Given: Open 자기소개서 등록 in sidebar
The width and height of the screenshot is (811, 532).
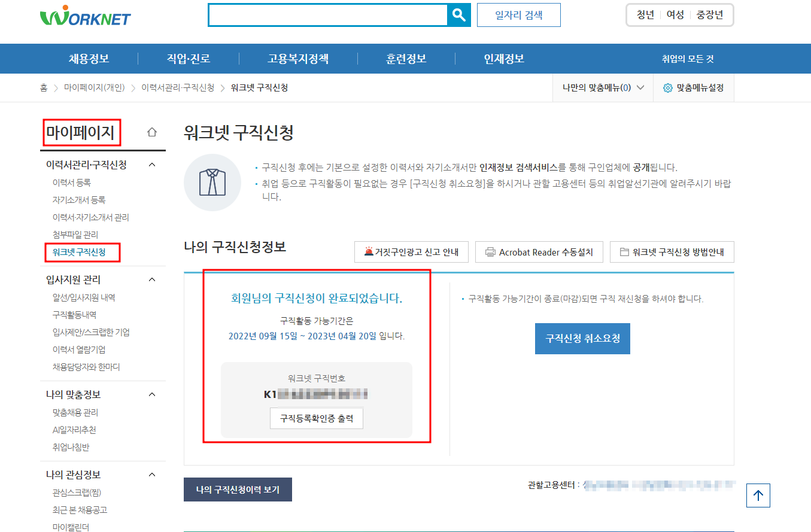Looking at the screenshot, I should (x=79, y=200).
